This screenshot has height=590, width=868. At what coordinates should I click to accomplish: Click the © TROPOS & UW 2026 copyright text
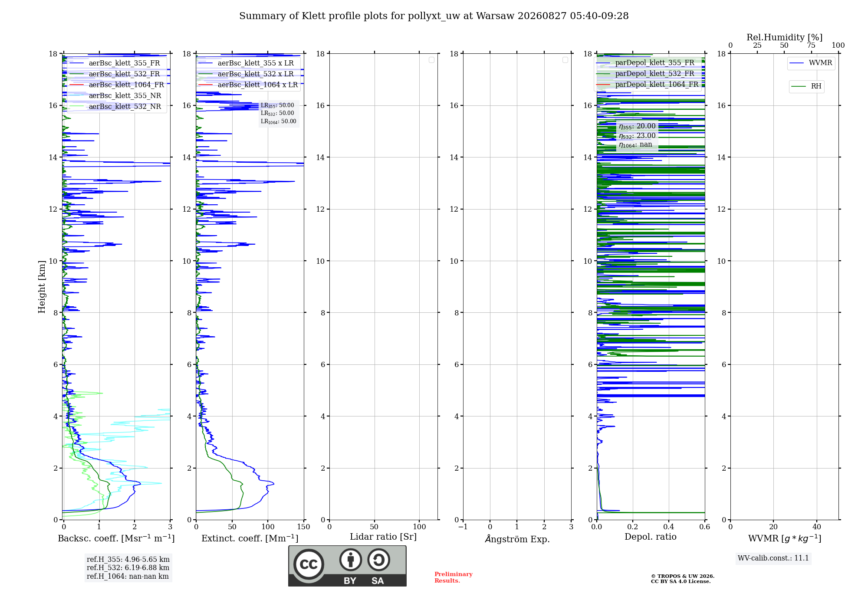click(683, 576)
